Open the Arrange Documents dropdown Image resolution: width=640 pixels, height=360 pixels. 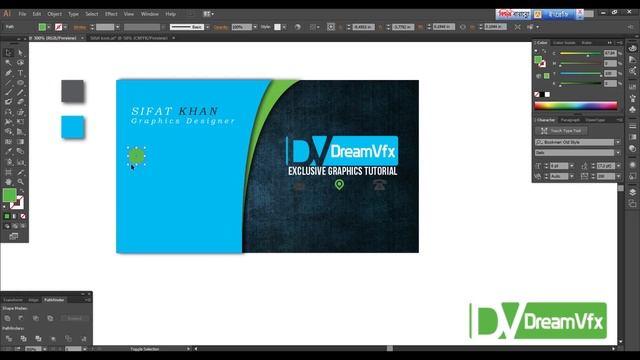coord(209,14)
